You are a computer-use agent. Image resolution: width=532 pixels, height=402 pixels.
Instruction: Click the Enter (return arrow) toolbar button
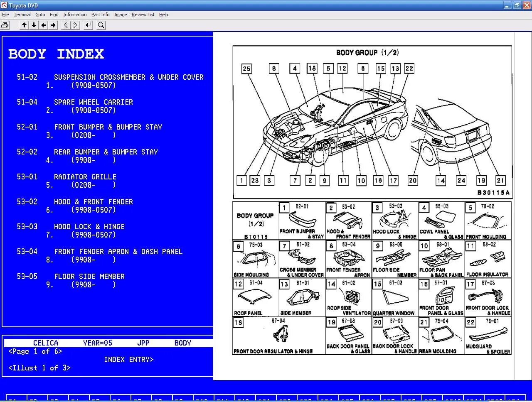[88, 25]
